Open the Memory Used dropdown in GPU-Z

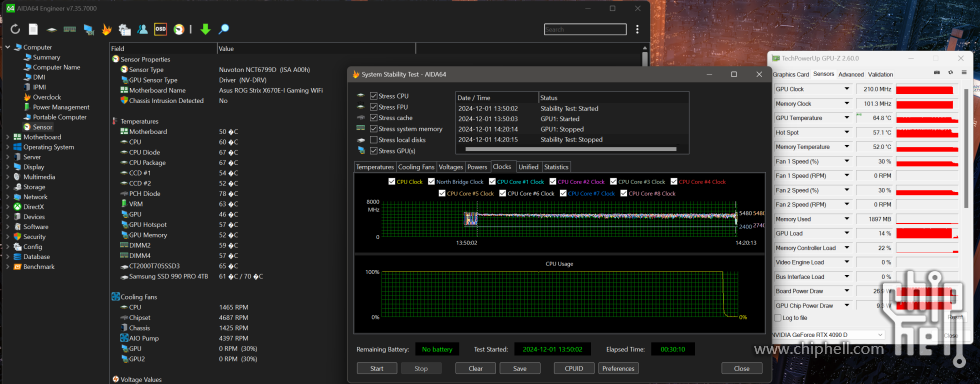point(848,220)
